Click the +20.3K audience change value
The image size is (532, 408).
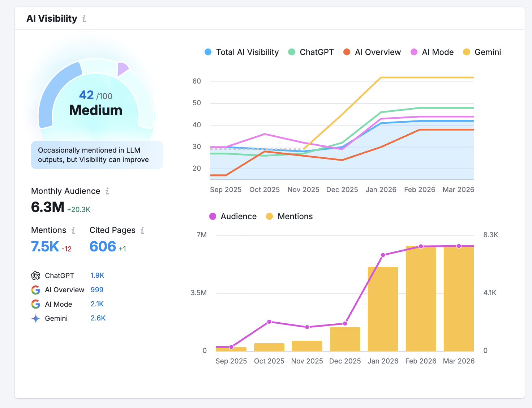coord(79,210)
